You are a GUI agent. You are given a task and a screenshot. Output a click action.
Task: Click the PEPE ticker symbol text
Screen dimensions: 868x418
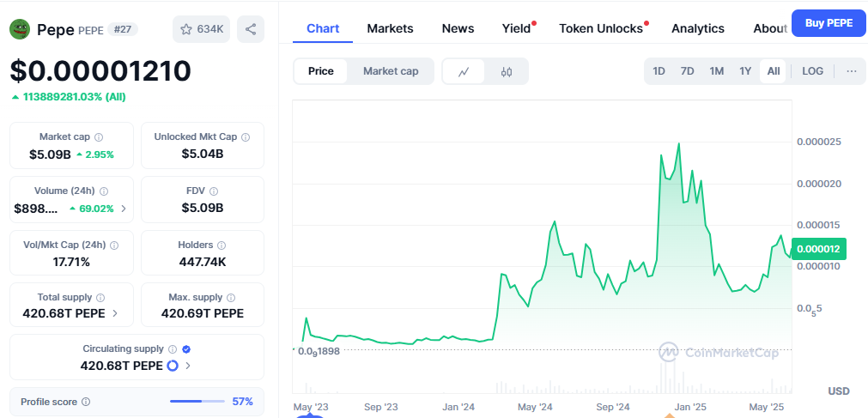coord(91,30)
